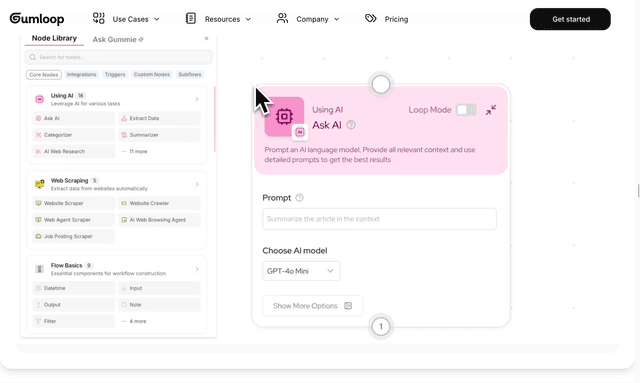Click the Use Cases grid icon
Image resolution: width=640 pixels, height=383 pixels.
98,18
